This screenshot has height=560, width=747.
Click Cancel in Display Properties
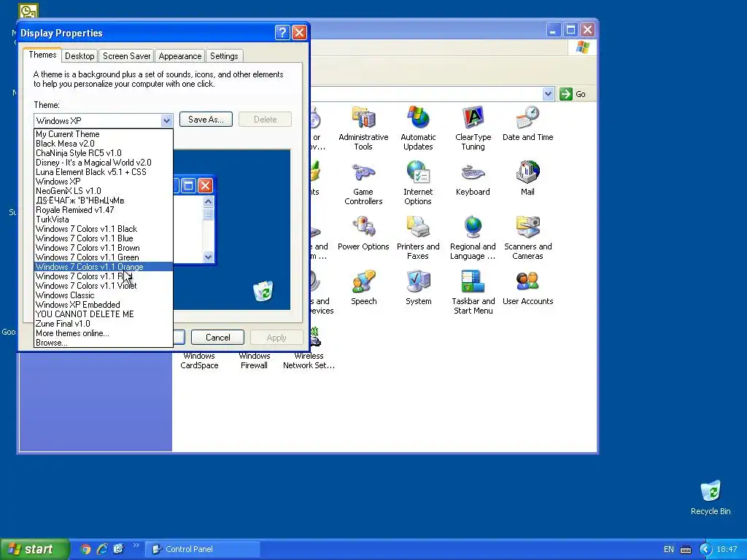pyautogui.click(x=217, y=338)
